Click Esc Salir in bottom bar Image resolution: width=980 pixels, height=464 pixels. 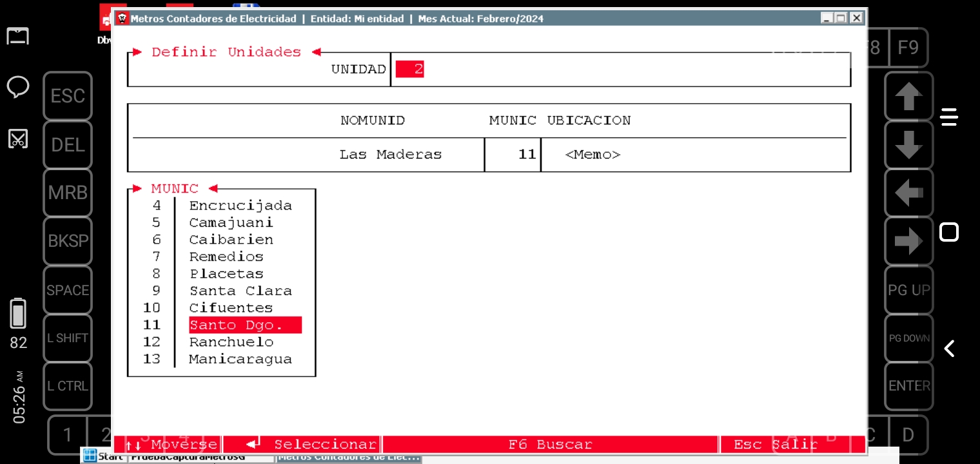(x=775, y=445)
